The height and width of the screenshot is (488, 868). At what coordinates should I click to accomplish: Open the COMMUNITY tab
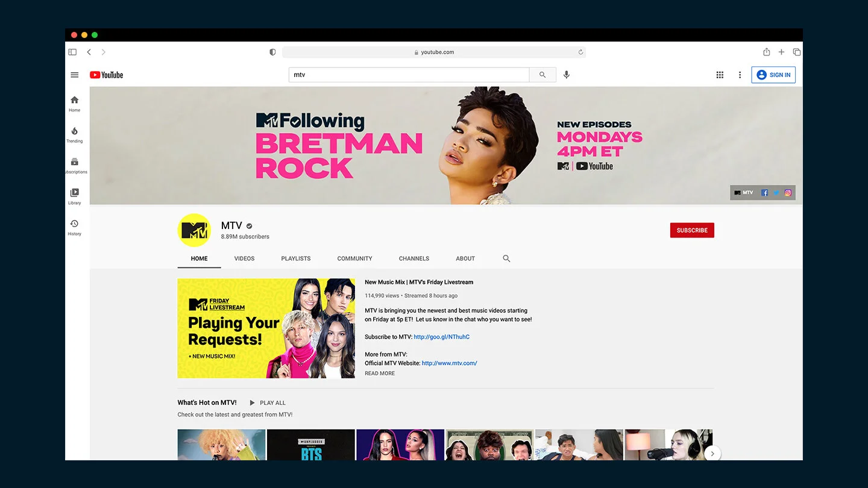355,258
